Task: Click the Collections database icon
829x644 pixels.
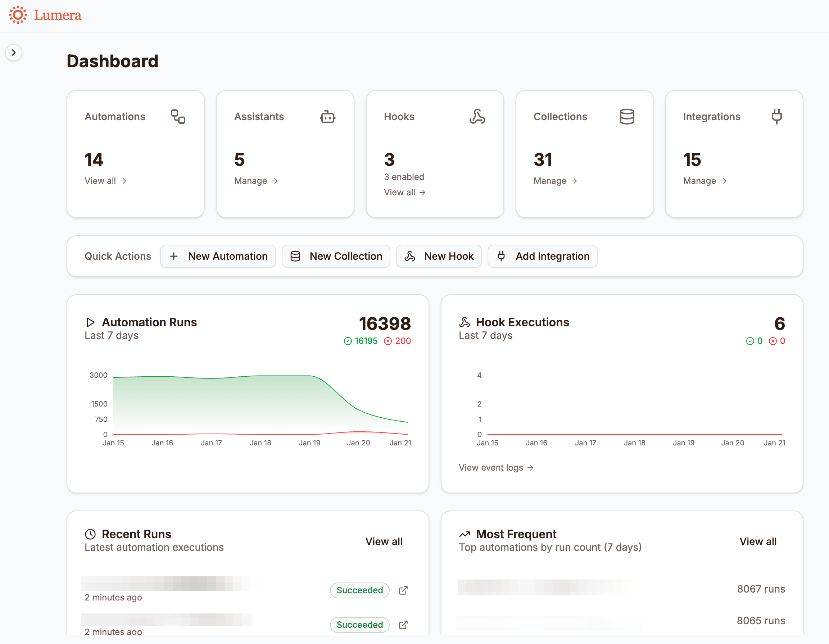Action: pyautogui.click(x=627, y=117)
